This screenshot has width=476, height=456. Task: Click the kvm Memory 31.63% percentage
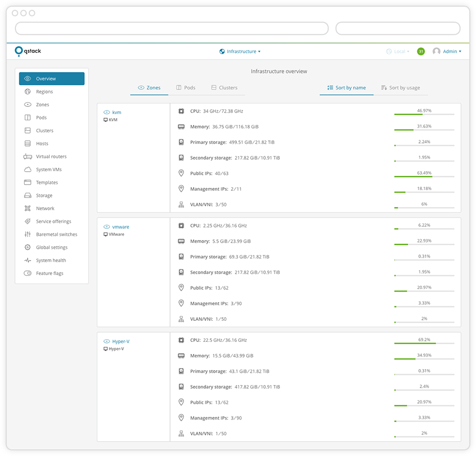click(x=424, y=126)
